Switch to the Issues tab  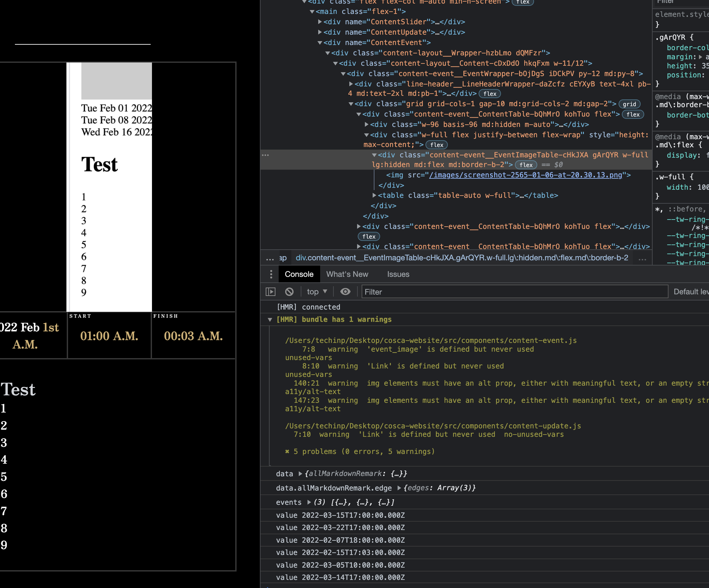(x=398, y=274)
